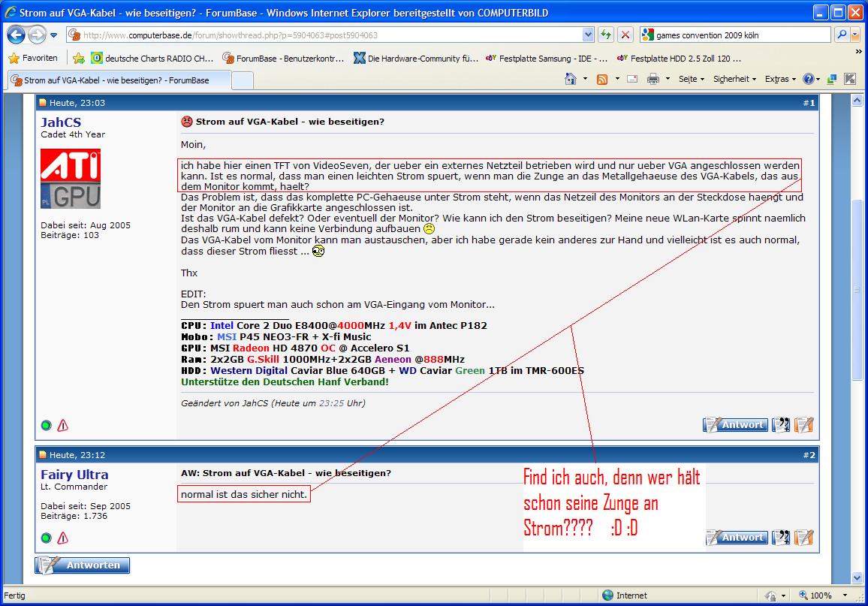Click post permalink #2
This screenshot has width=868, height=606.
tap(809, 455)
